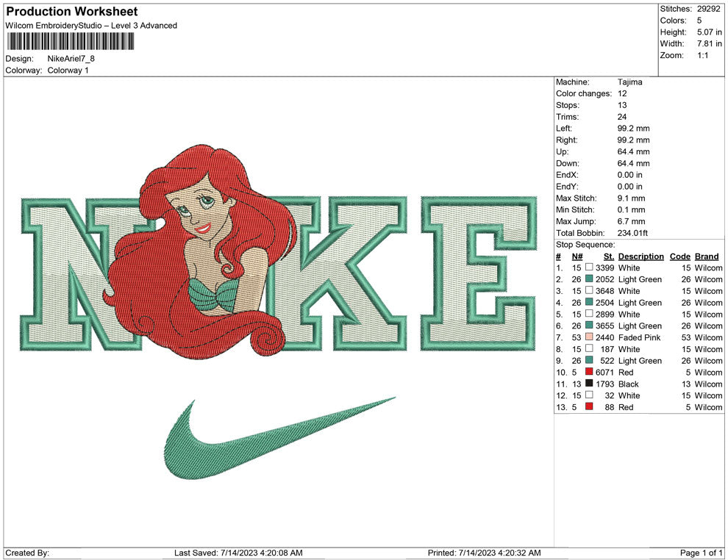The image size is (728, 560).
Task: Click the Height value 5.07 in
Action: pos(710,32)
